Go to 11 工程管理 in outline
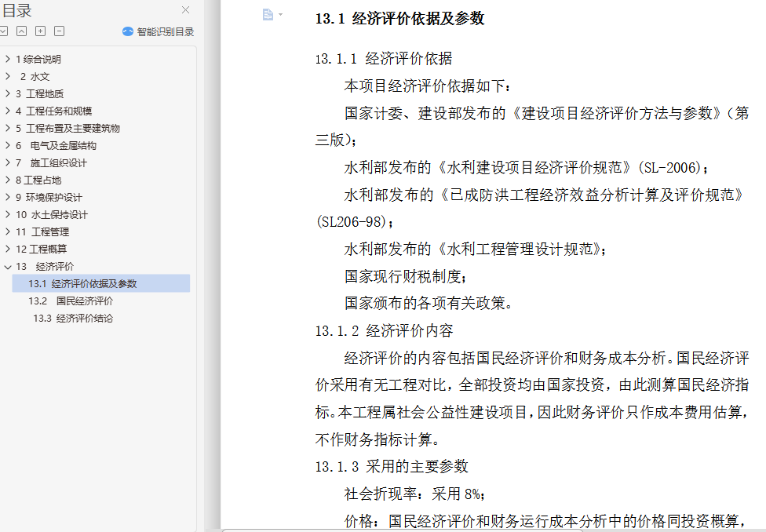 [42, 231]
